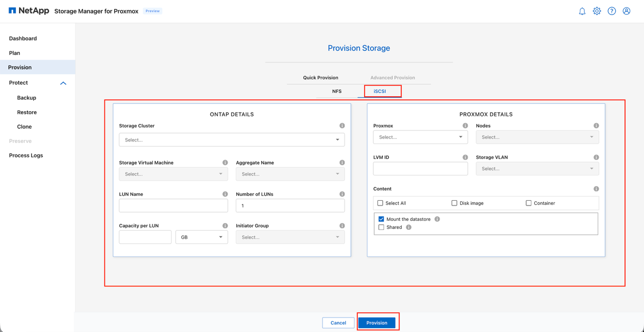
Task: Click the Provision button
Action: point(378,322)
